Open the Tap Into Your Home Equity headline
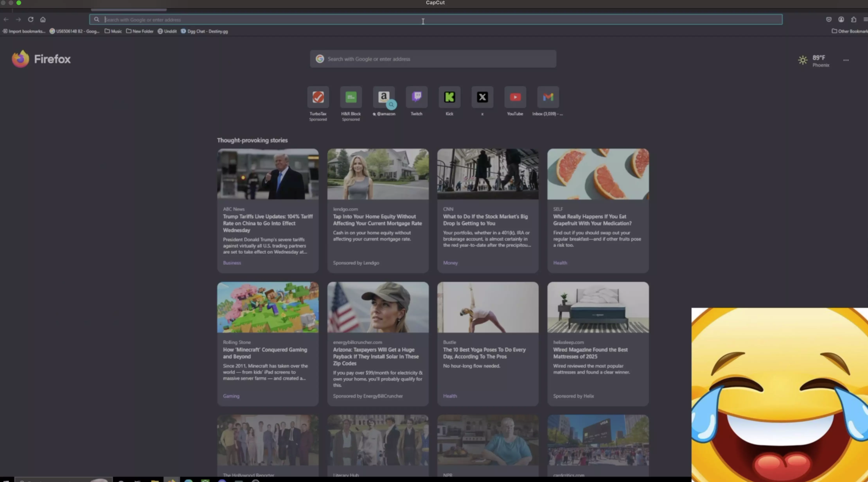The height and width of the screenshot is (482, 868). click(377, 220)
